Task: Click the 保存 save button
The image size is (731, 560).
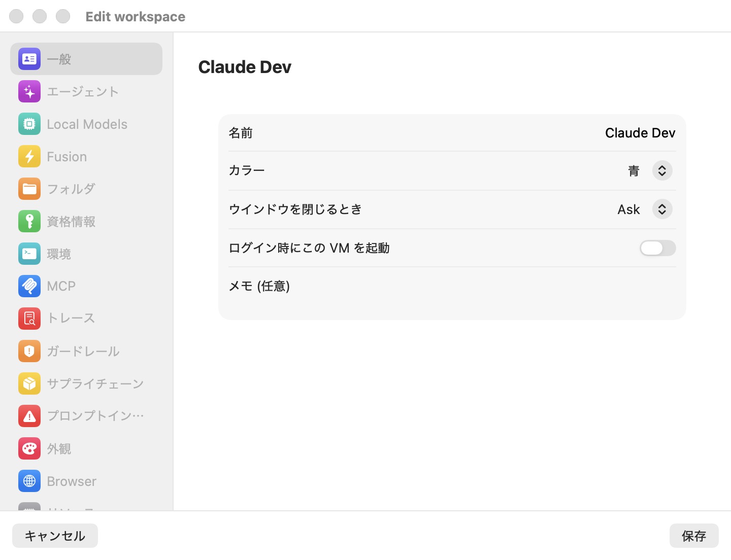Action: tap(694, 536)
